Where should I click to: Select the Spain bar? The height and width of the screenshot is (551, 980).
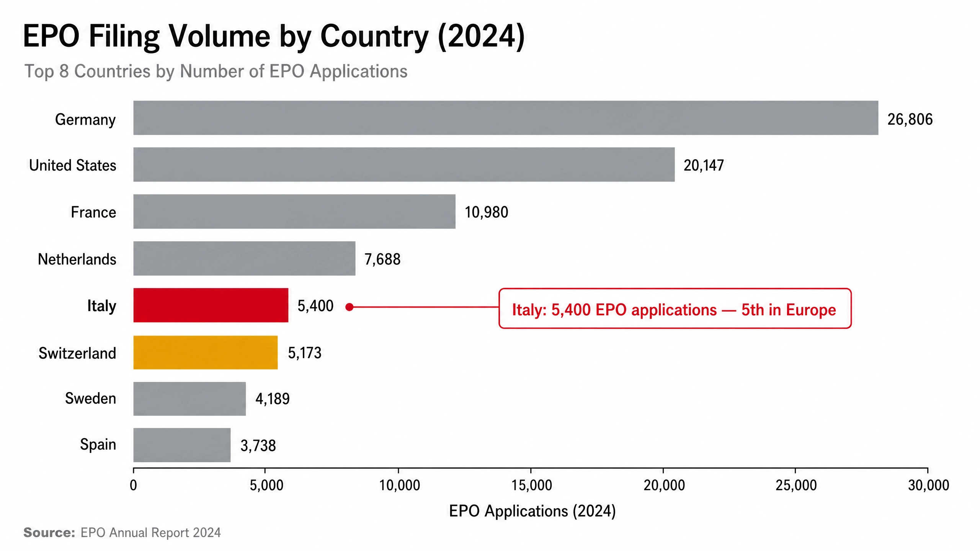tap(182, 445)
